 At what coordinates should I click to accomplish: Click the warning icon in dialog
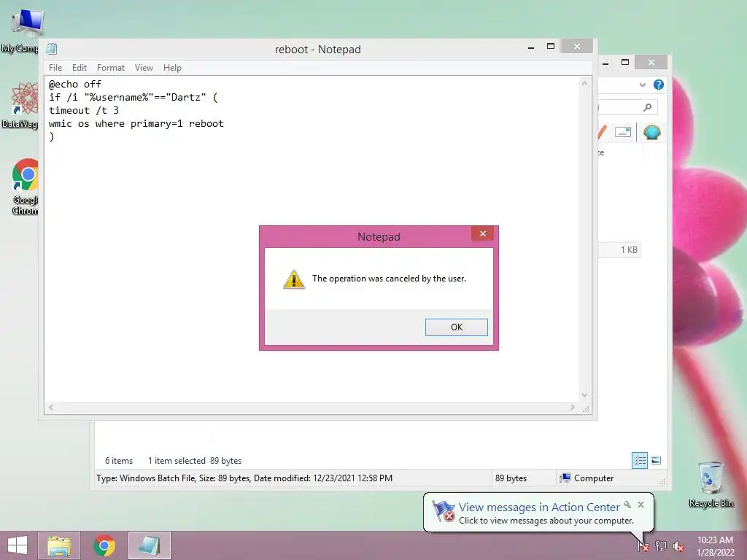pyautogui.click(x=294, y=279)
